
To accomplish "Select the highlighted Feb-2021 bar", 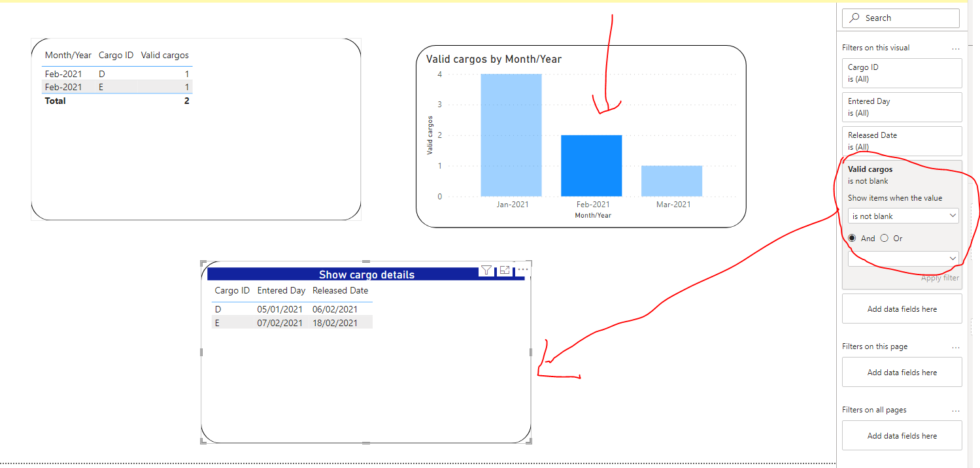I will coord(592,165).
